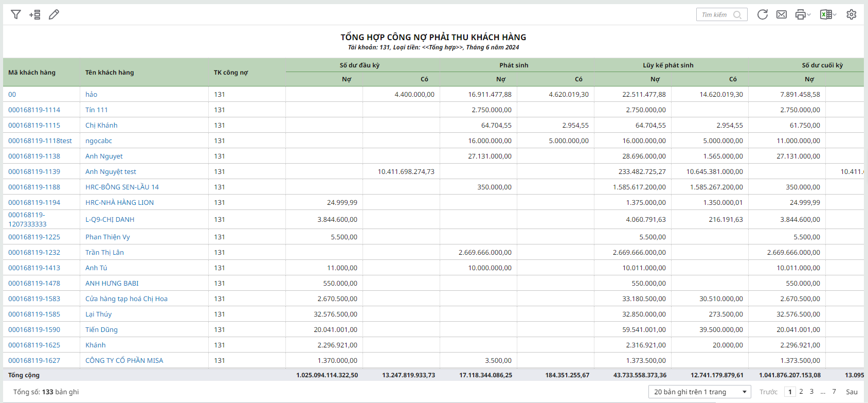Image resolution: width=868 pixels, height=403 pixels.
Task: Click the add-column list icon
Action: point(35,14)
